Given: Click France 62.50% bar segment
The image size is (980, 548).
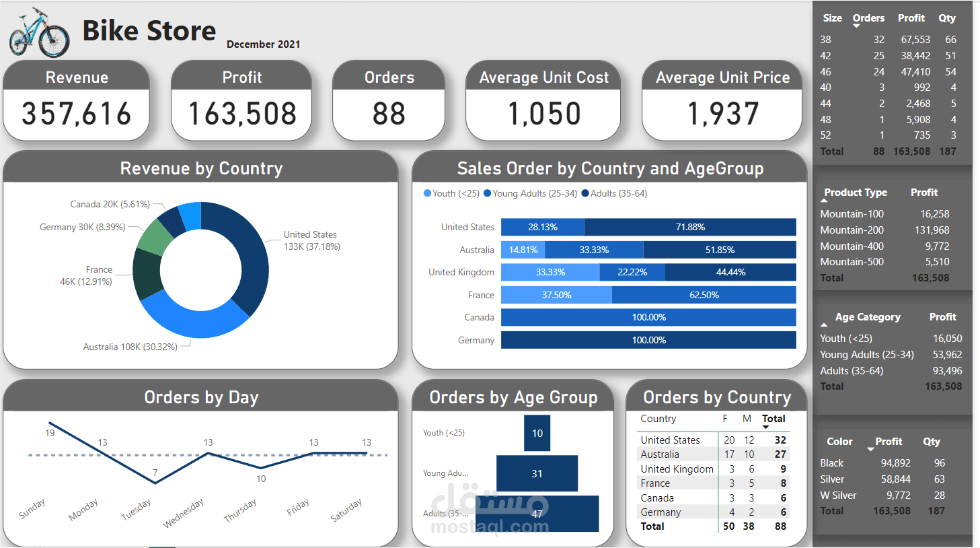Looking at the screenshot, I should [x=704, y=295].
